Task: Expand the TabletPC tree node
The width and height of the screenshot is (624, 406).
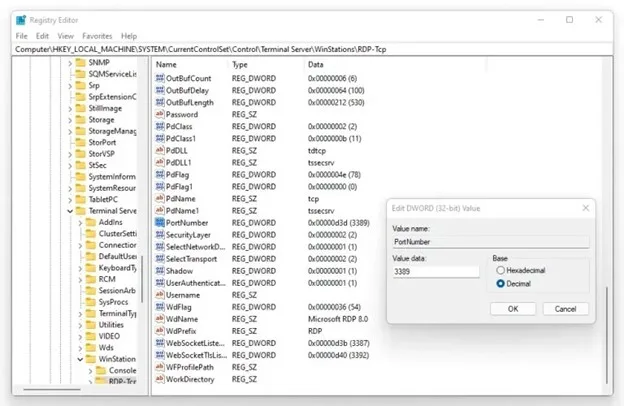Action: pyautogui.click(x=70, y=200)
